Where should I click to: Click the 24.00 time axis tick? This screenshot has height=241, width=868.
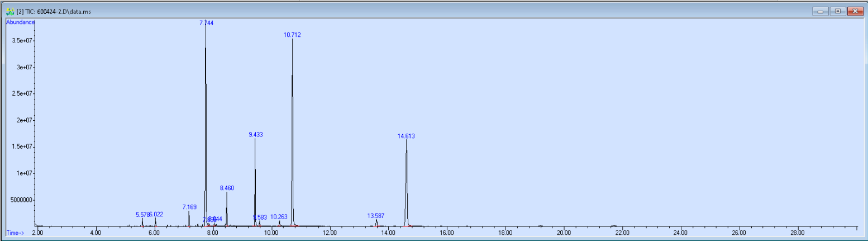[680, 232]
